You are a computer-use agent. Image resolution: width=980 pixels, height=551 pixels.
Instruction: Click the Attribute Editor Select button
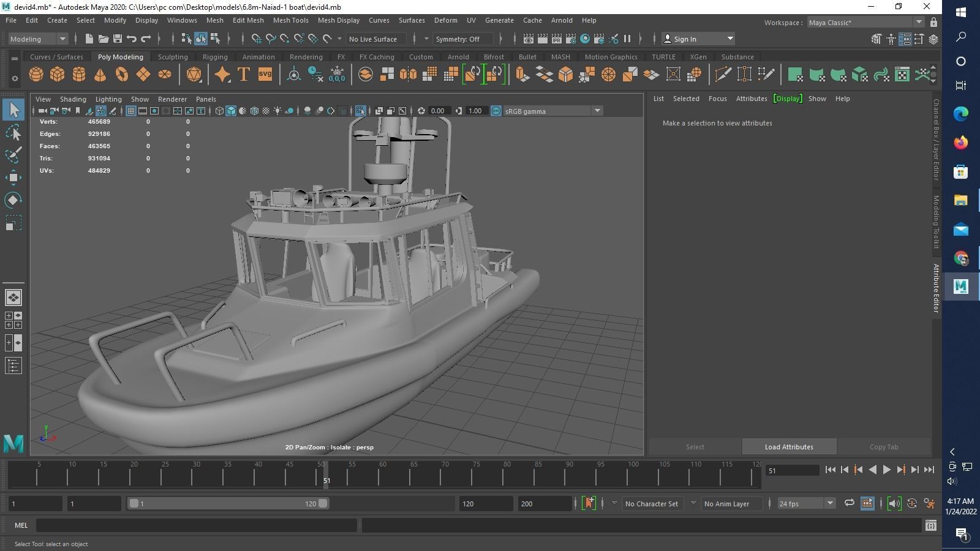pos(695,447)
